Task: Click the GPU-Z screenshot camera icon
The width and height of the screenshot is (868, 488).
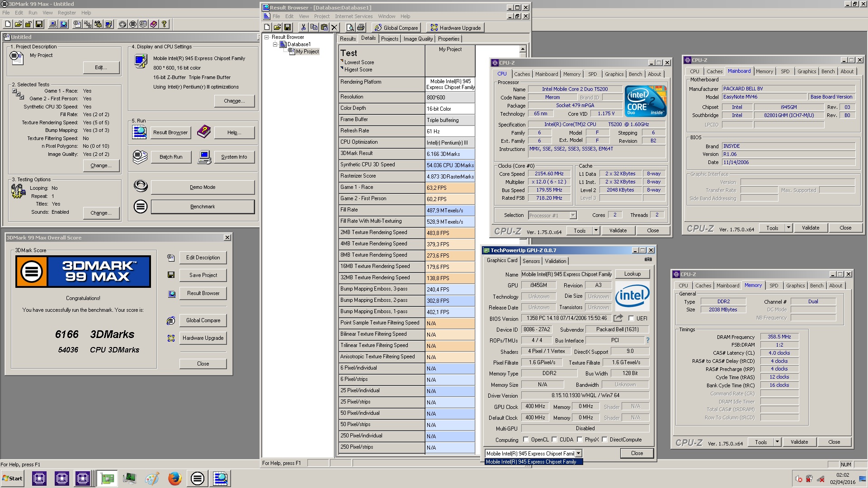Action: point(648,259)
